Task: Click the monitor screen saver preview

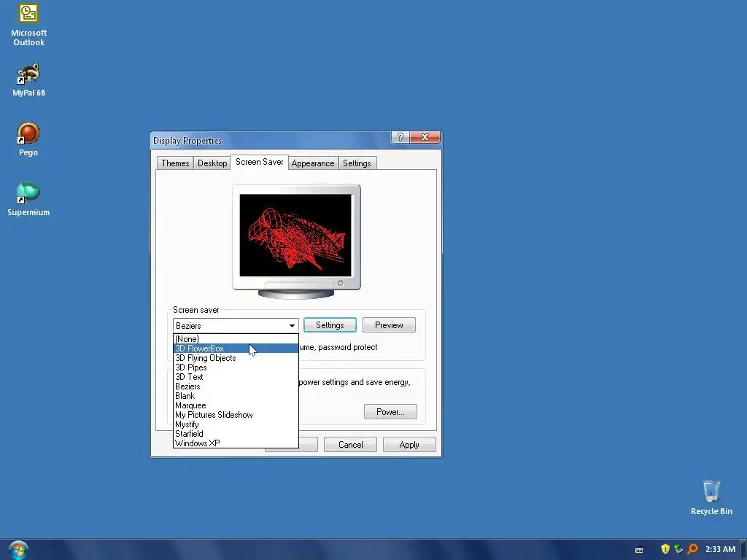Action: (295, 236)
